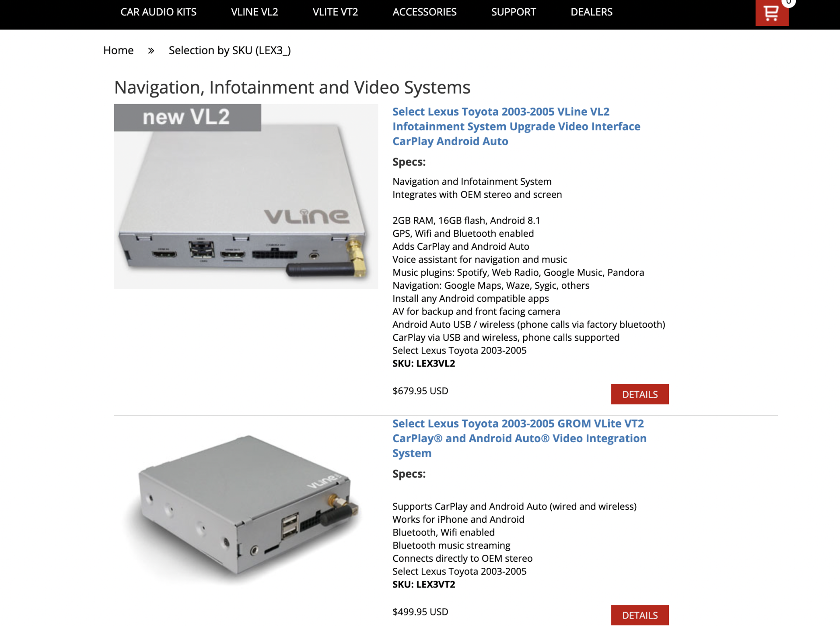Go to the DEALERS page

(x=591, y=12)
